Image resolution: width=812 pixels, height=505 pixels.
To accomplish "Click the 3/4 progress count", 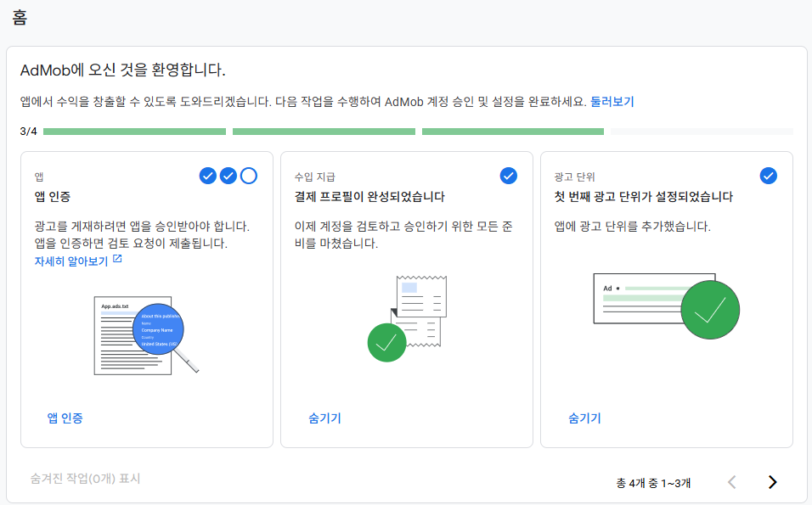I will click(29, 132).
